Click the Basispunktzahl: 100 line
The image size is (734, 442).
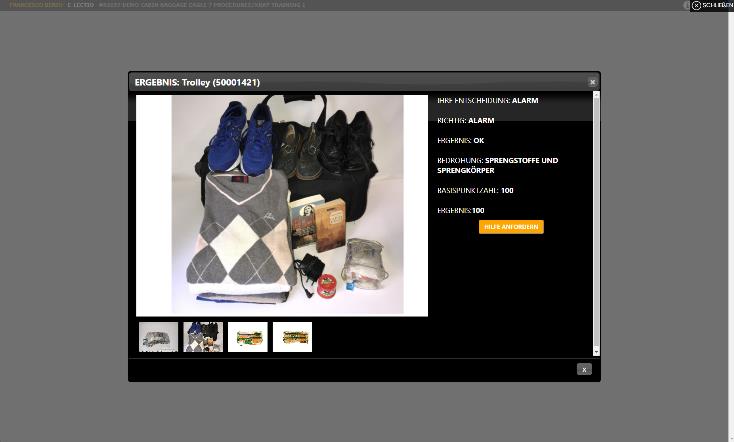pos(475,190)
